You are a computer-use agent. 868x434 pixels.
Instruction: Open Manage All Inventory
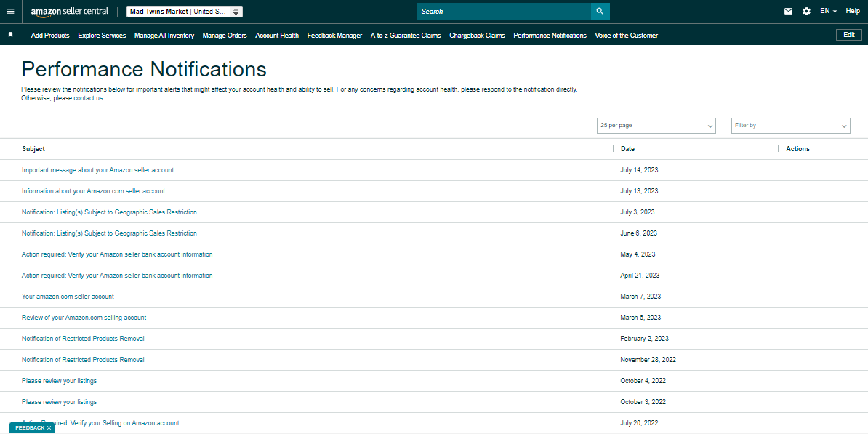164,36
